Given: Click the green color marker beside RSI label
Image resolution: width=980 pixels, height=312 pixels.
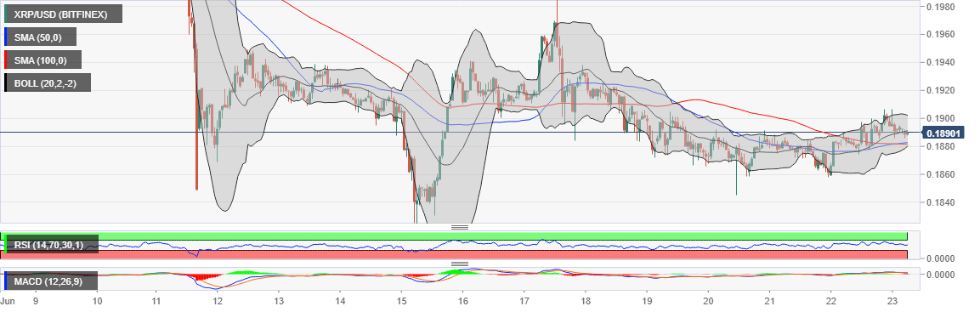Looking at the screenshot, I should 6,245.
